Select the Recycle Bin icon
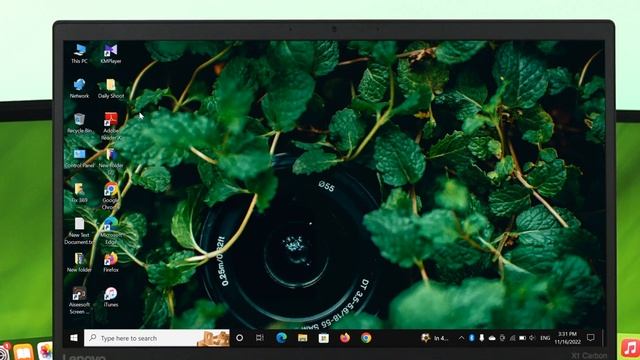 tap(79, 123)
